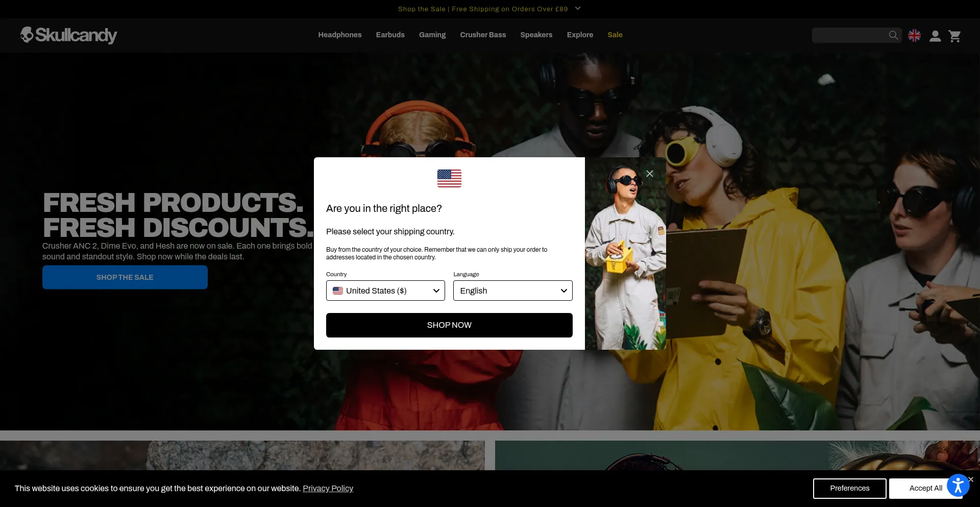Click the FRESH PRODUCTS. FRESH DISCOUNTS. headline
The height and width of the screenshot is (507, 980).
click(178, 215)
